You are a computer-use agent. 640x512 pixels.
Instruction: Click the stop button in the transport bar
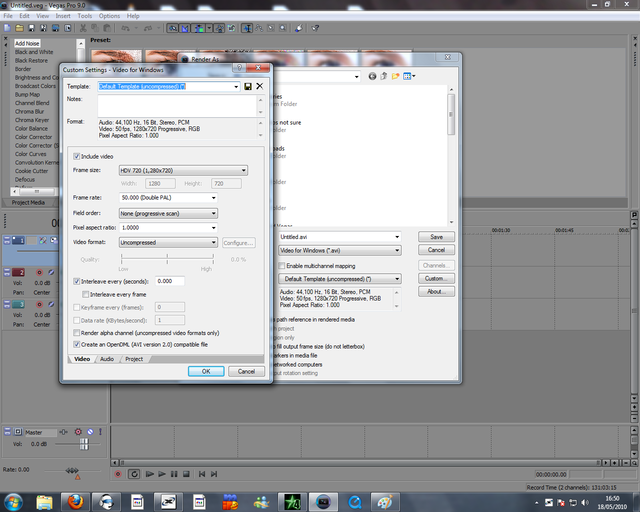click(x=186, y=474)
